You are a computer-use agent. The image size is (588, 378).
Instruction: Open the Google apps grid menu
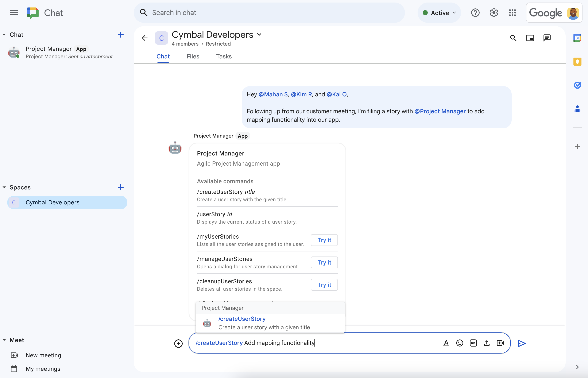coord(512,12)
